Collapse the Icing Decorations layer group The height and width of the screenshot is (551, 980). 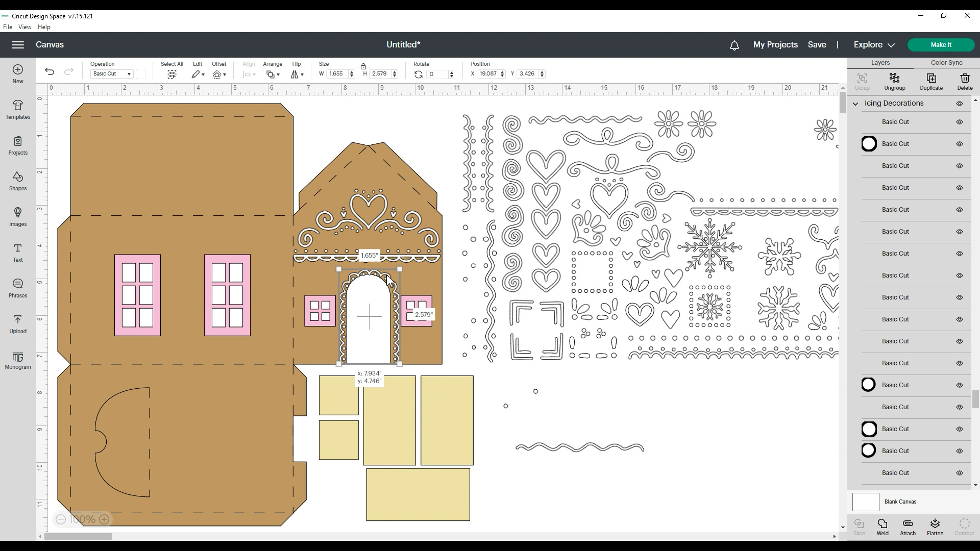[855, 103]
